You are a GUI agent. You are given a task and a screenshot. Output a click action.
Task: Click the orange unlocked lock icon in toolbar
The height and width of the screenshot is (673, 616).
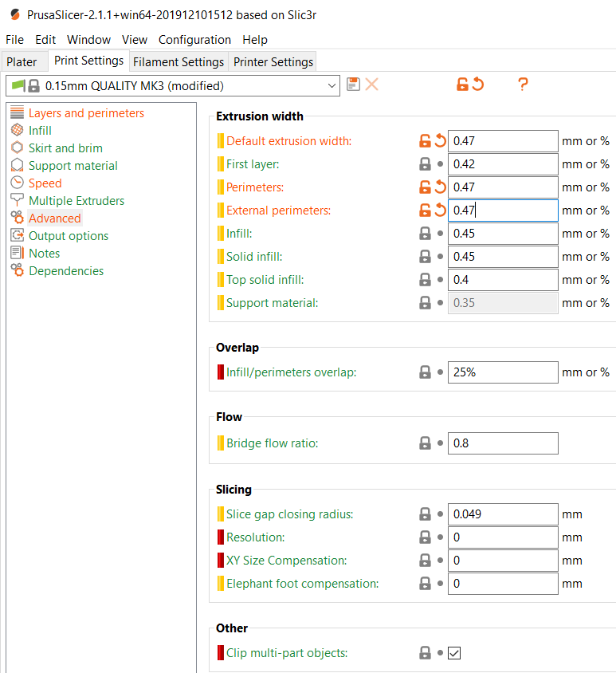[462, 85]
